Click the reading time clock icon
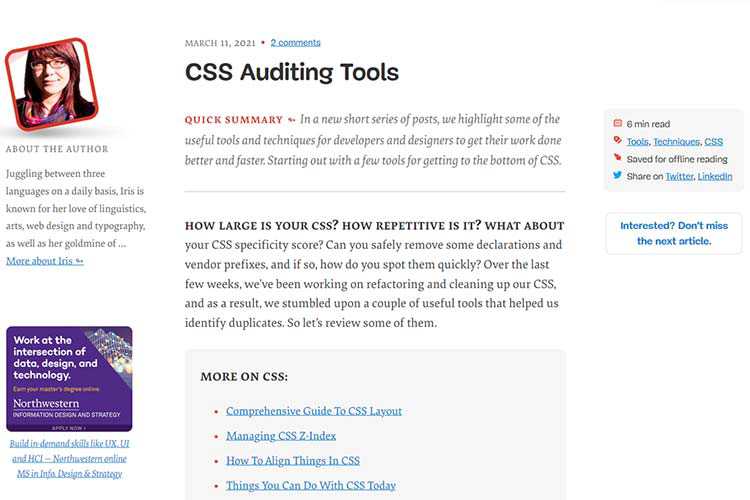Viewport: 750px width, 500px height. coord(617,124)
